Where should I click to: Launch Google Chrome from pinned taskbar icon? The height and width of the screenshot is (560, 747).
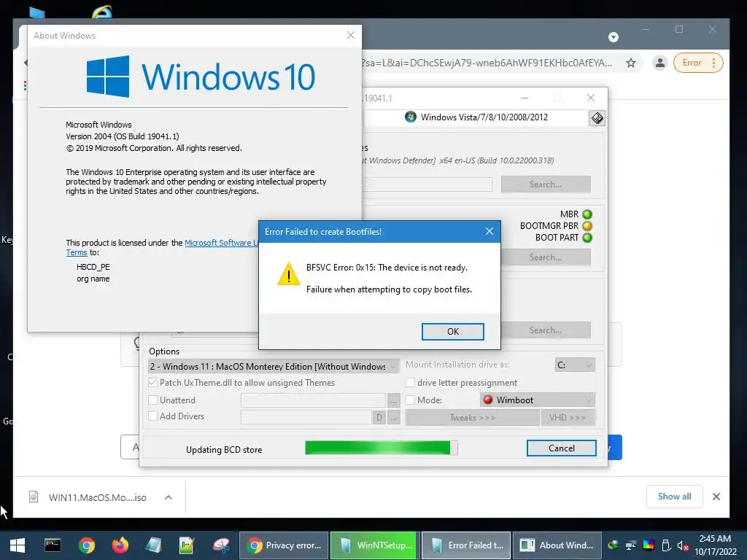pos(87,545)
